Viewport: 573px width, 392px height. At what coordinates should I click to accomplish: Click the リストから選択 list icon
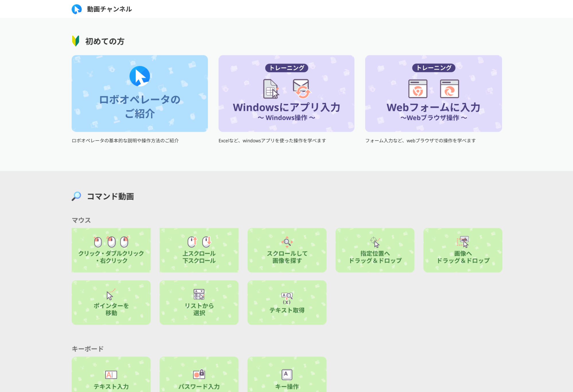pos(199,294)
